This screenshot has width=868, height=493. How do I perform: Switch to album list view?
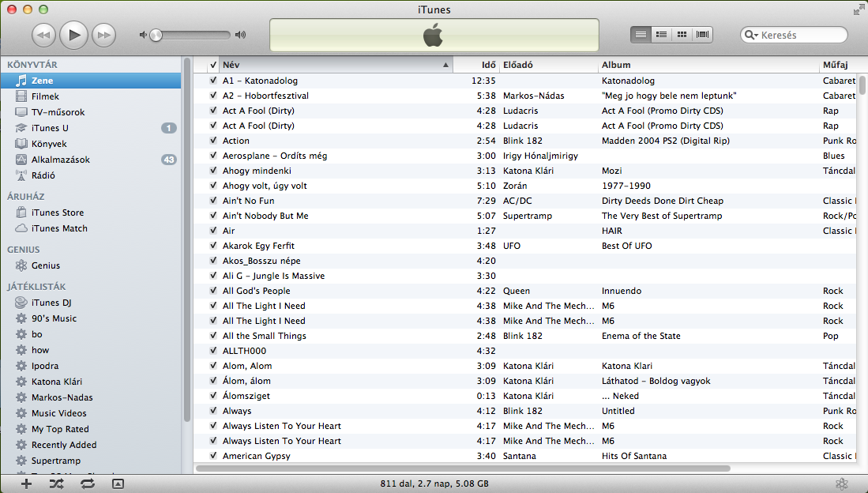tap(662, 34)
